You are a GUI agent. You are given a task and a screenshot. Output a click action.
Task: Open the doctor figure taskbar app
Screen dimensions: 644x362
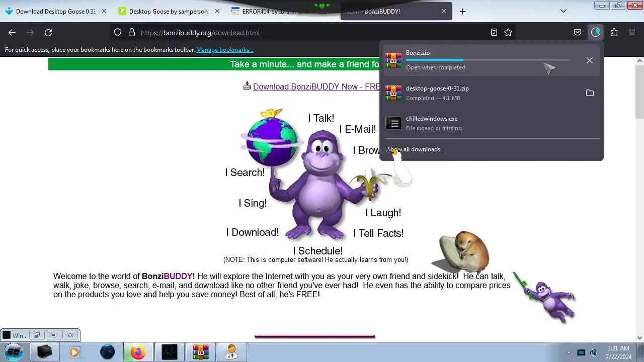(x=231, y=352)
